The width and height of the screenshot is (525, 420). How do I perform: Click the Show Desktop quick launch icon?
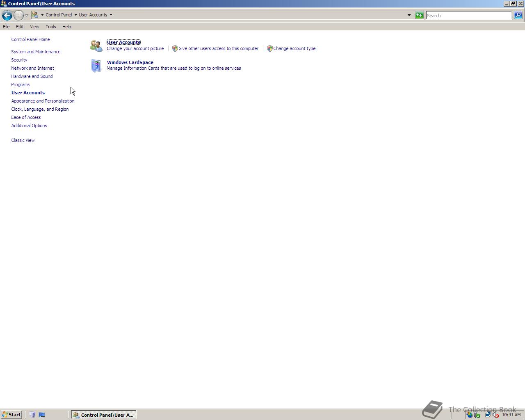42,415
